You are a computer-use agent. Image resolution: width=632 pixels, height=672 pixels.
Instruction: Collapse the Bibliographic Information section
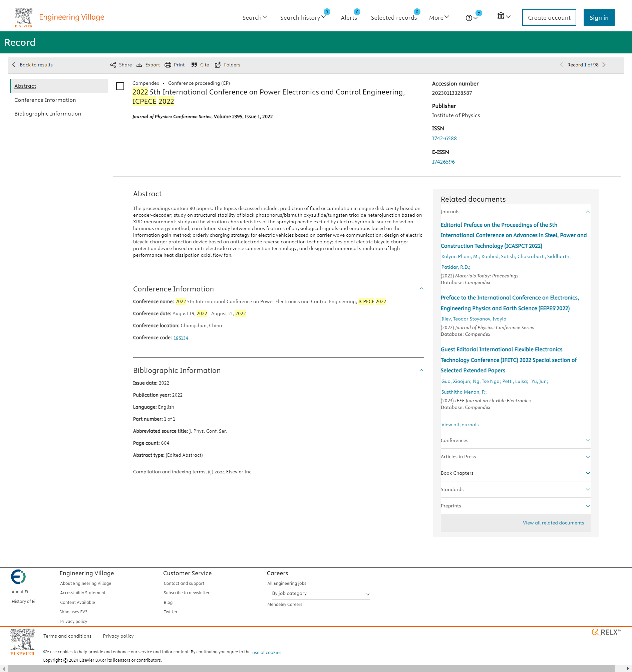421,370
